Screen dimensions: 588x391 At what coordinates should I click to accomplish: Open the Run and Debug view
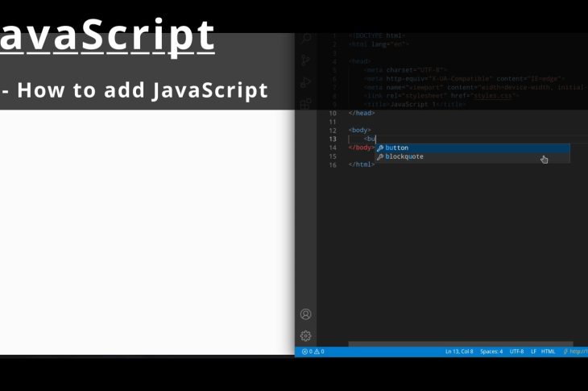pyautogui.click(x=306, y=82)
